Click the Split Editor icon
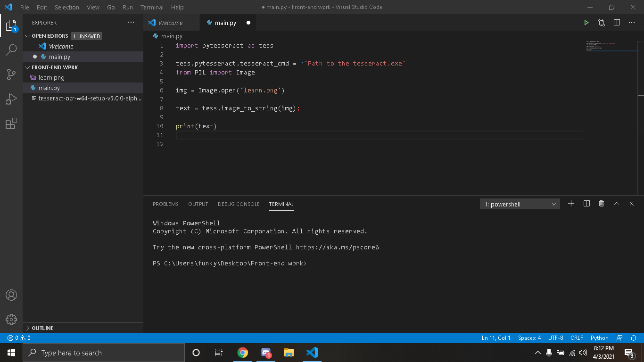This screenshot has height=362, width=644. [617, 23]
